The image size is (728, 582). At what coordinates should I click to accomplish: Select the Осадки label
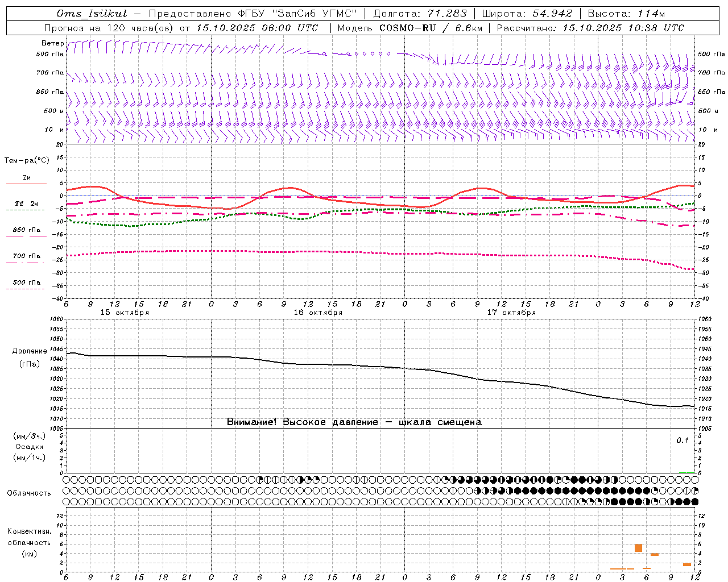(x=30, y=447)
